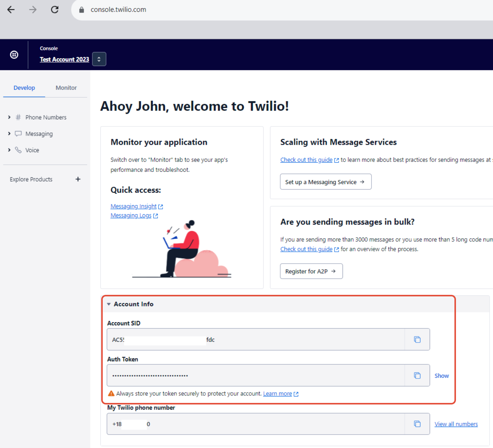
Task: Open guide link under sending messages in bulk
Action: pyautogui.click(x=306, y=249)
